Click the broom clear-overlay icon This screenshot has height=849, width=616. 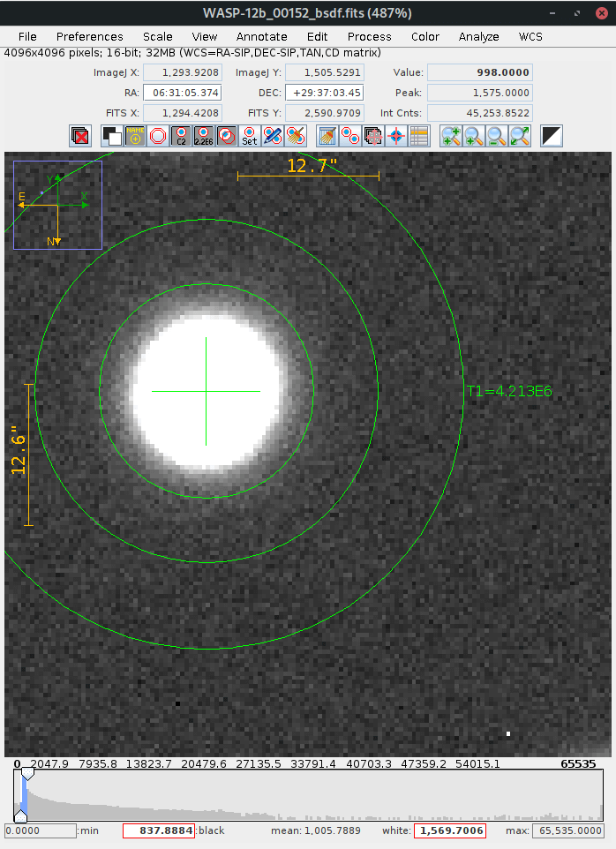[x=327, y=135]
